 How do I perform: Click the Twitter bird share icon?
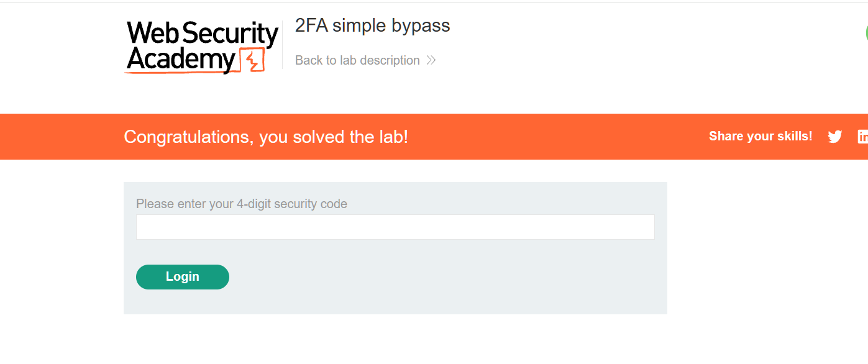tap(834, 137)
